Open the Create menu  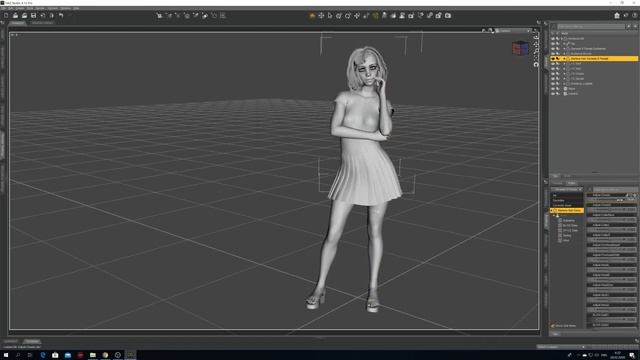pyautogui.click(x=20, y=8)
